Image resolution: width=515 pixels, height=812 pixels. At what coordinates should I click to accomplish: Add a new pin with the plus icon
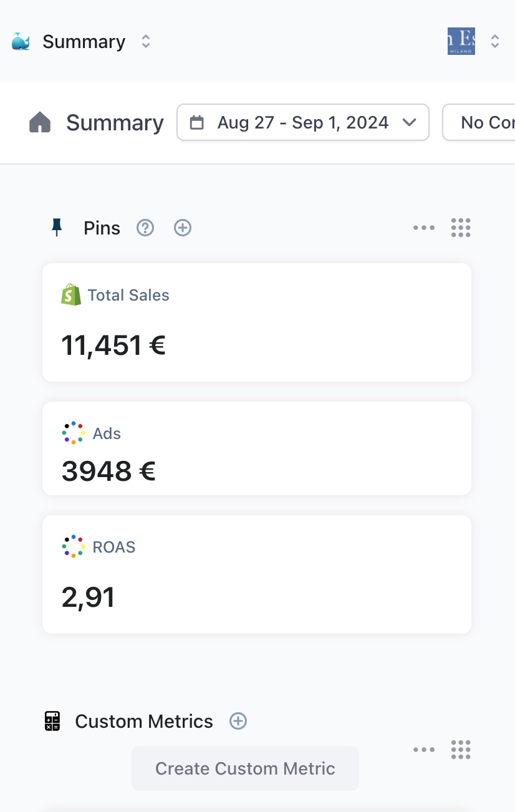click(183, 228)
